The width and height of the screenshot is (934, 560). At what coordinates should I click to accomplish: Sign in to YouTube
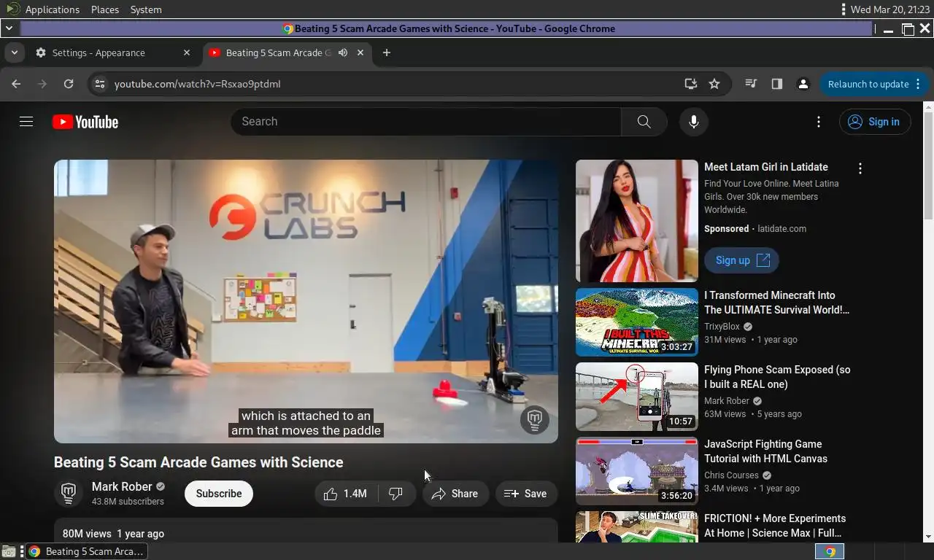tap(874, 122)
